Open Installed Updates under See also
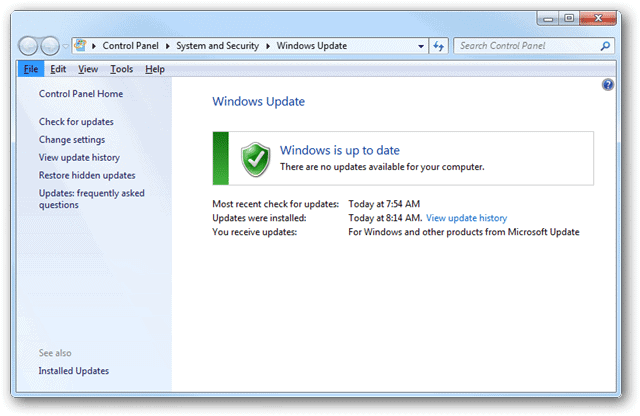The image size is (640, 416). 73,371
